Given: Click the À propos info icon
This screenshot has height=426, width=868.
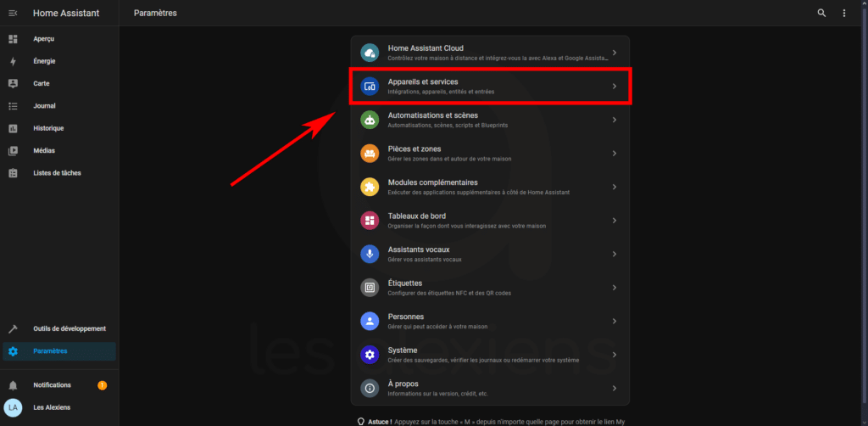Looking at the screenshot, I should 370,388.
